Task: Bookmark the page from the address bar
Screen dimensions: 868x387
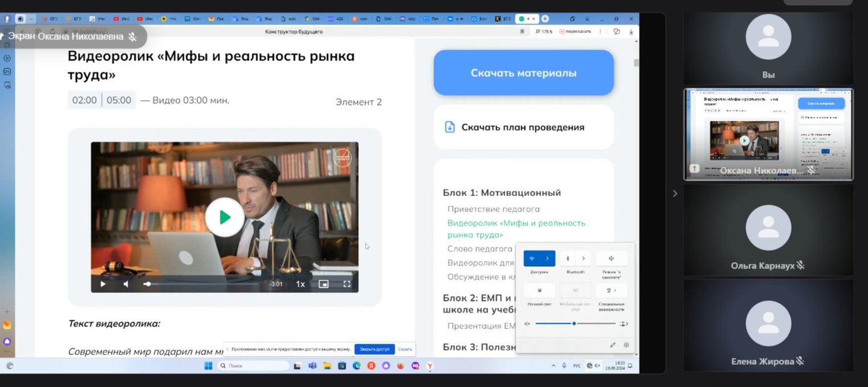Action: click(x=522, y=31)
